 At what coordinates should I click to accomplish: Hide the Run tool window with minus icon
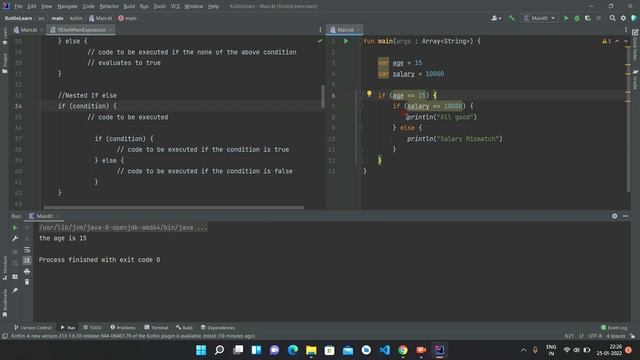click(625, 216)
